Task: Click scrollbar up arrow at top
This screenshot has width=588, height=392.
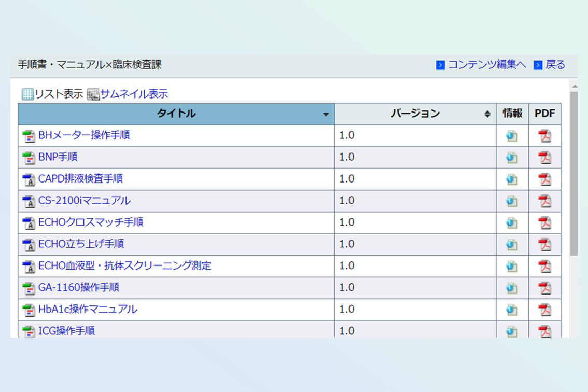Action: [574, 86]
